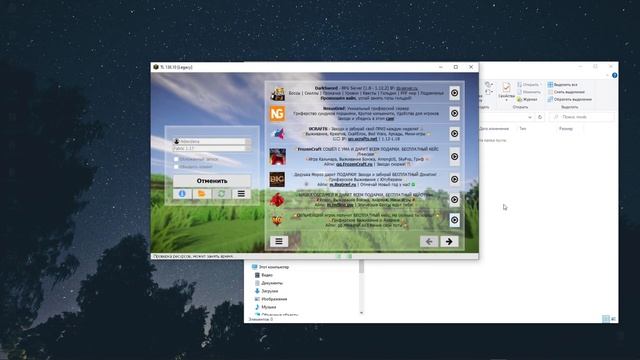
Task: Click the Отменить button
Action: point(212,180)
